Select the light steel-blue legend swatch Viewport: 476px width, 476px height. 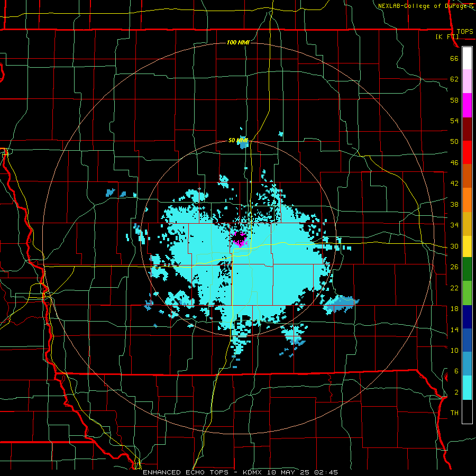pos(467,364)
